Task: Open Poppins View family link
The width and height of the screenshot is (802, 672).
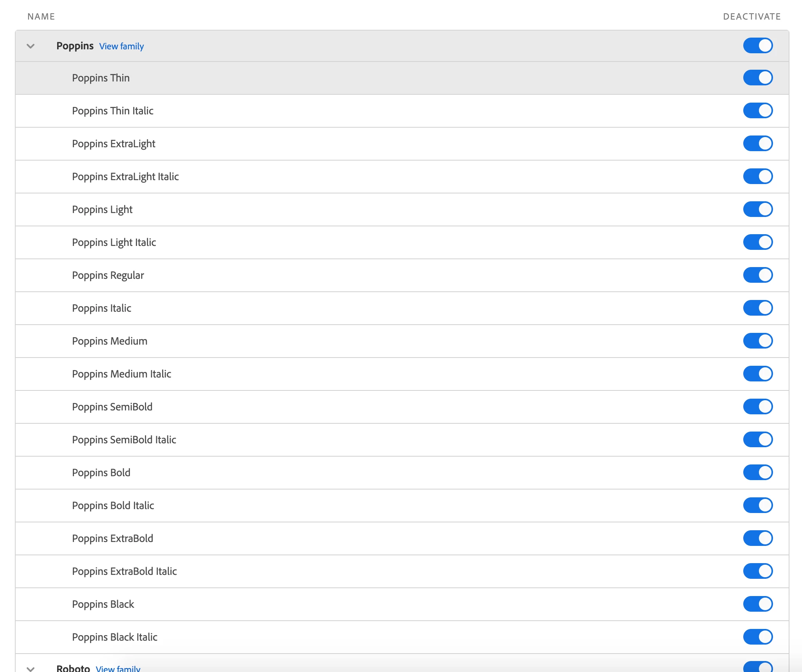Action: coord(121,46)
